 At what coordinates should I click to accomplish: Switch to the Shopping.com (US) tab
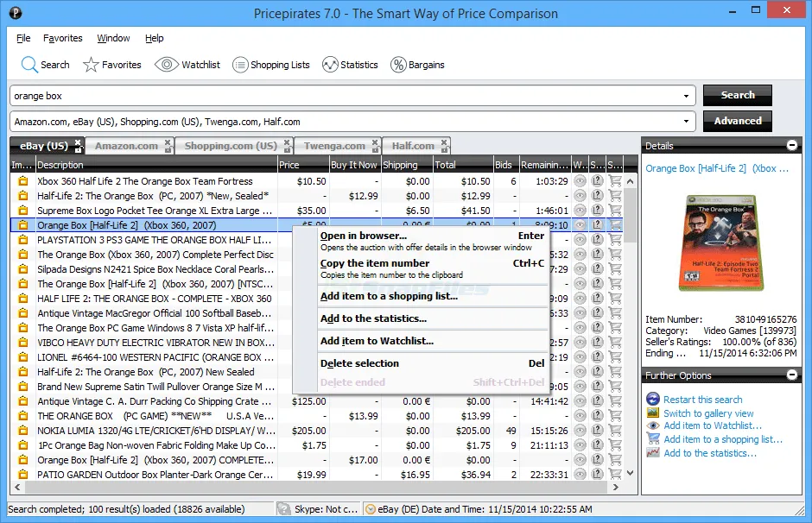point(231,146)
